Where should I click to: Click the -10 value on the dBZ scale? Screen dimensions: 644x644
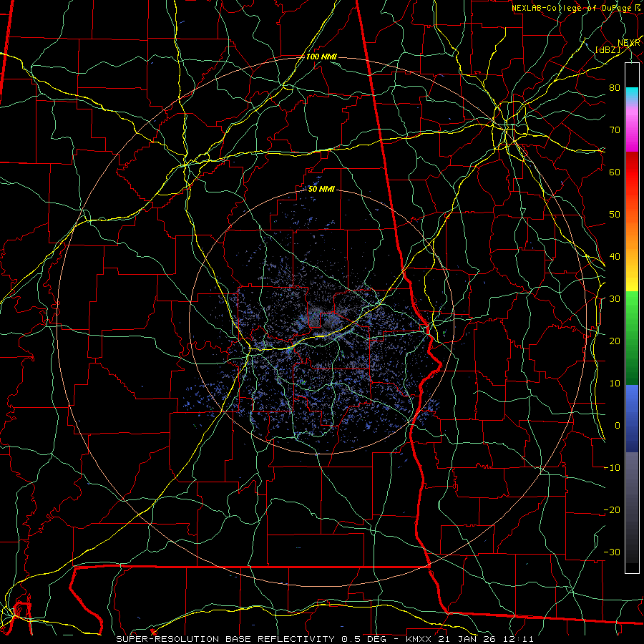pyautogui.click(x=612, y=468)
